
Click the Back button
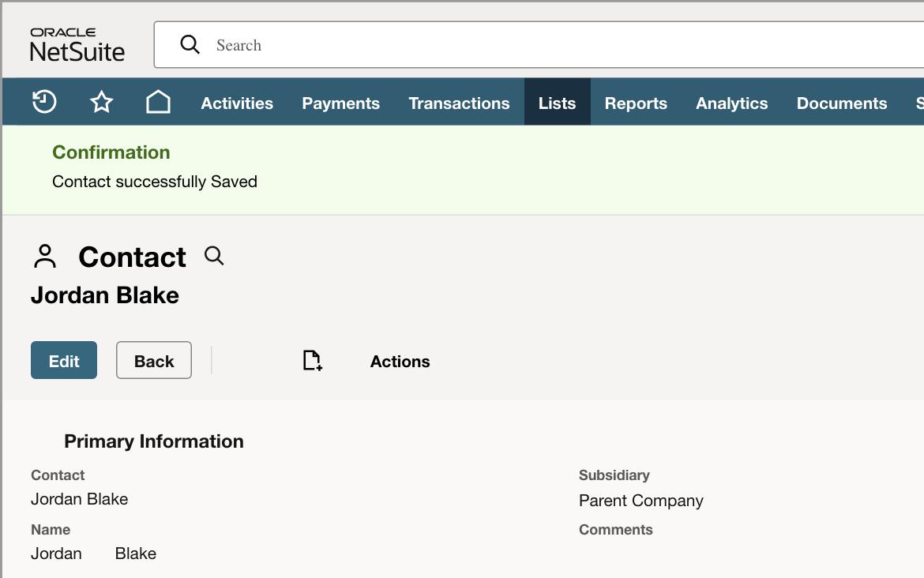154,360
